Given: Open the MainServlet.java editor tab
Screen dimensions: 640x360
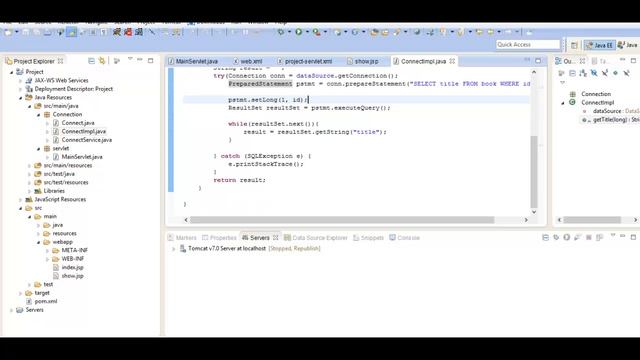Looking at the screenshot, I should click(x=193, y=61).
